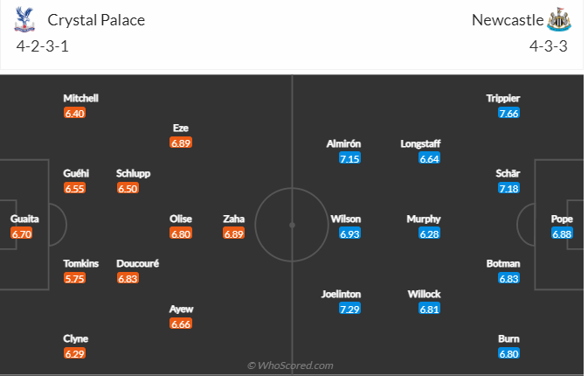This screenshot has width=588, height=376.
Task: Select player name Doucouré
Action: pos(138,263)
